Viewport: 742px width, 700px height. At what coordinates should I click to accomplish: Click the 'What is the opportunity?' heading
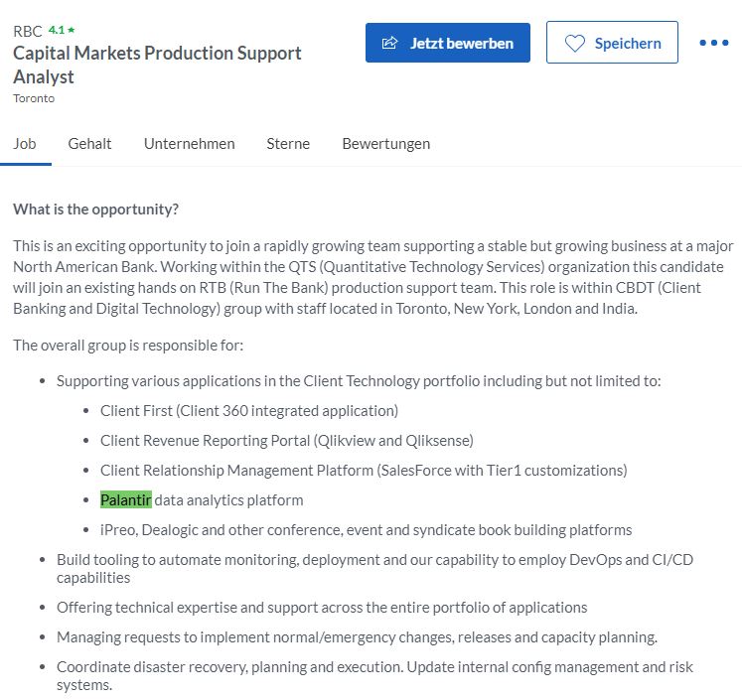(x=96, y=210)
